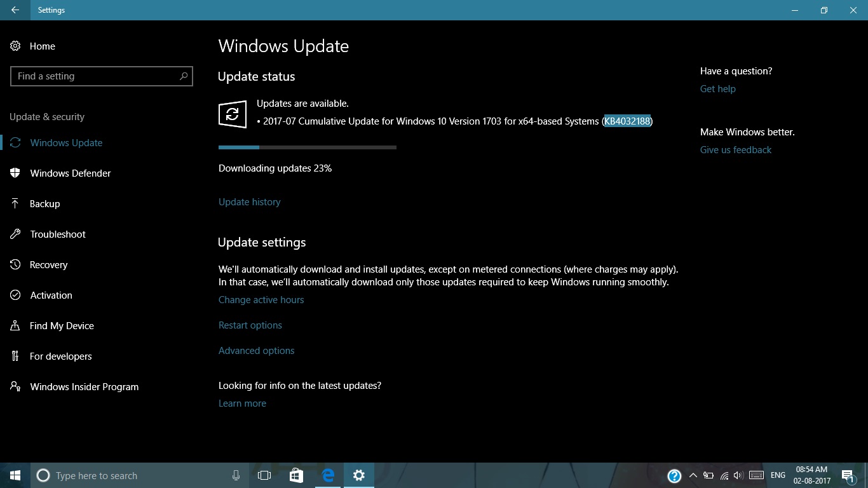Open Action Center from the system tray
The image size is (868, 488).
click(x=848, y=475)
